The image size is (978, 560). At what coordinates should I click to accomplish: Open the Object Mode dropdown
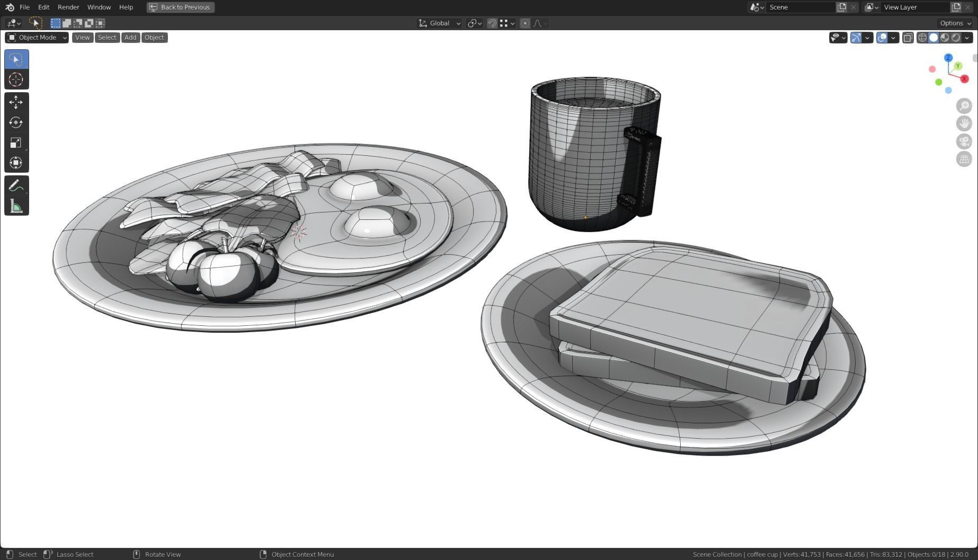(37, 38)
